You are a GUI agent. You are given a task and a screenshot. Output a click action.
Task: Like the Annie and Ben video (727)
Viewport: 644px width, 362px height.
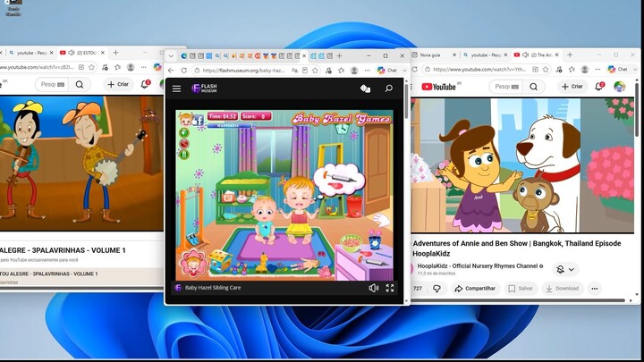pyautogui.click(x=418, y=289)
